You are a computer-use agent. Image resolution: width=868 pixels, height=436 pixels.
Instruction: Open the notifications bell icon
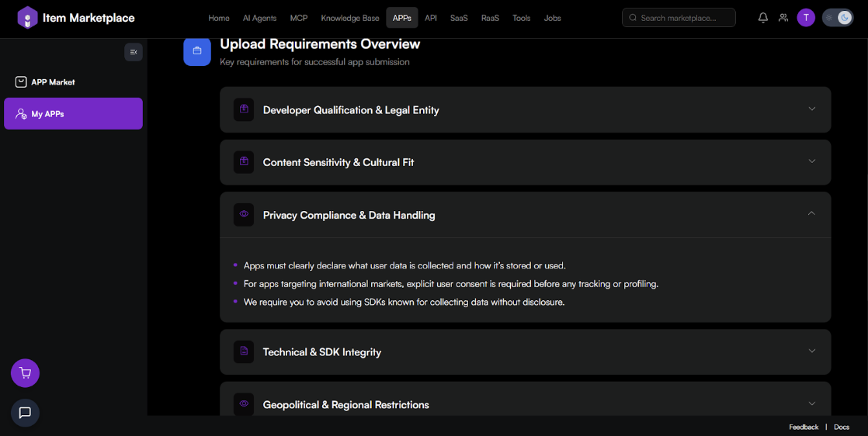762,18
